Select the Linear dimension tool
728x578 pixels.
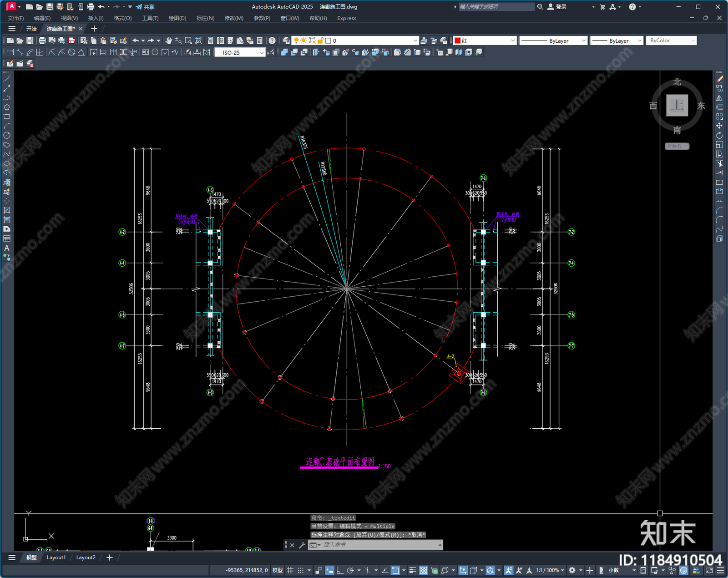[x=10, y=52]
